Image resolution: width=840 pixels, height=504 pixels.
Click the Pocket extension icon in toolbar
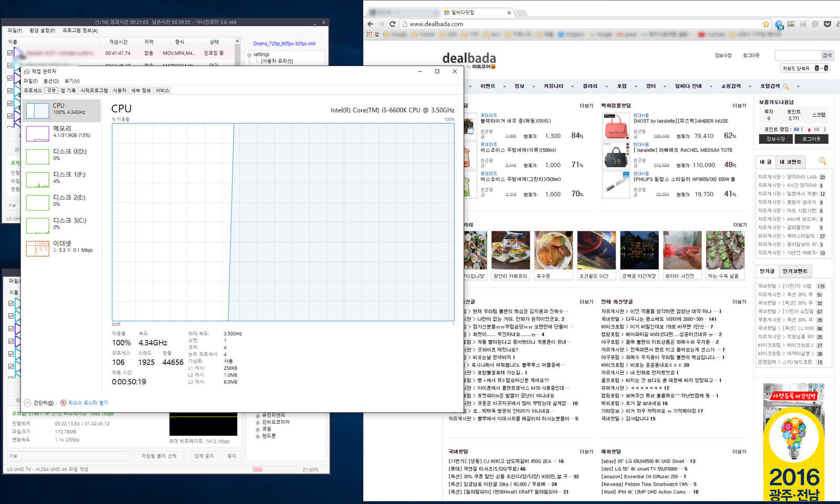point(827,24)
